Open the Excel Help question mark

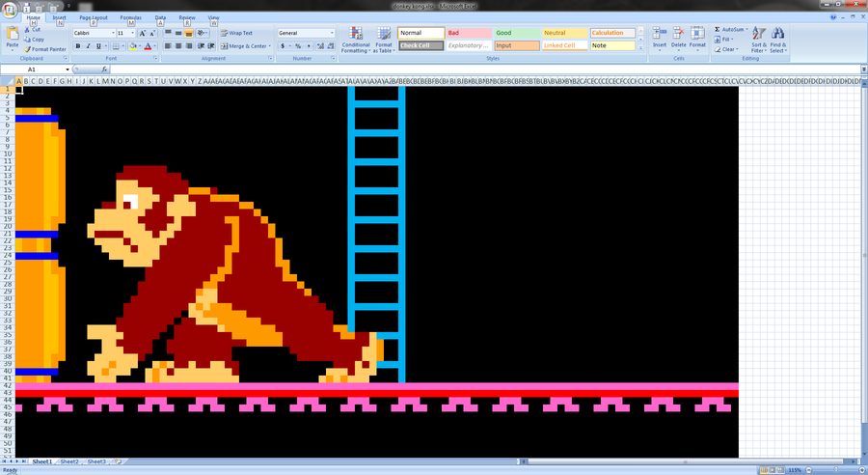[833, 17]
